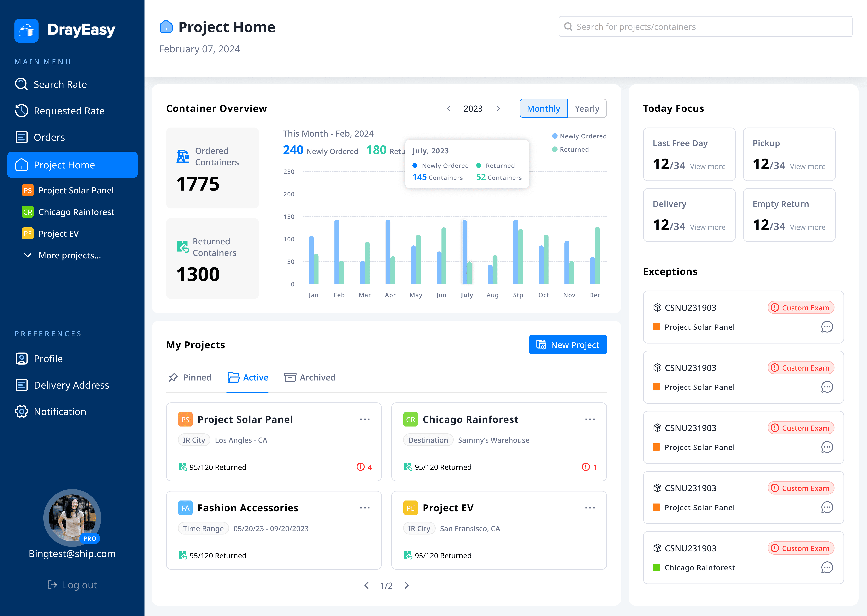Go to next year after 2023
The height and width of the screenshot is (616, 867).
(x=498, y=108)
